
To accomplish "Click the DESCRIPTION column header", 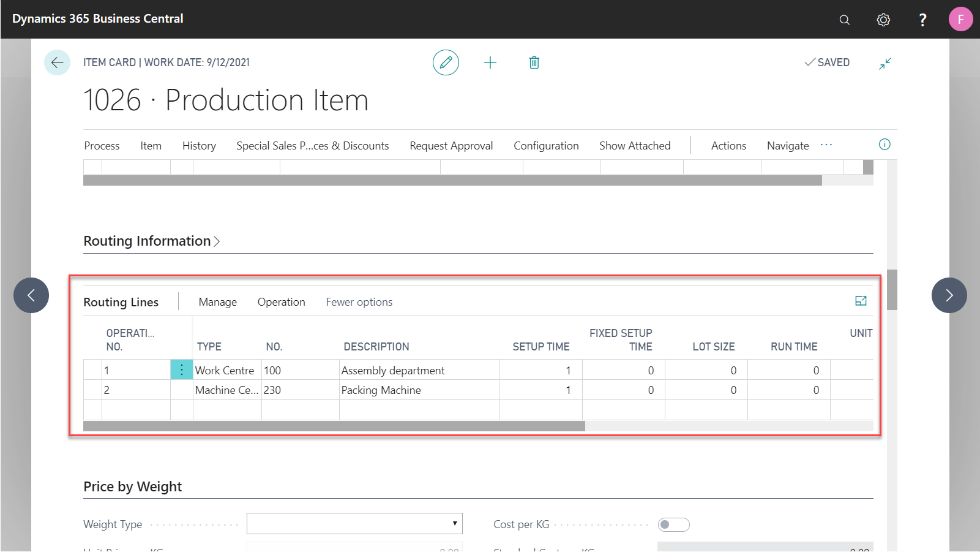I will click(x=376, y=347).
